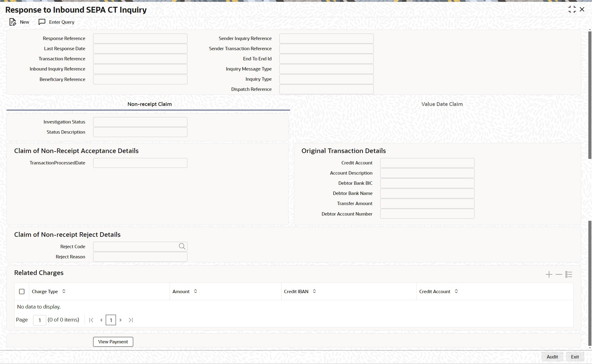Collapse the window using the minimize-screen icon
592x364 pixels.
(x=572, y=10)
